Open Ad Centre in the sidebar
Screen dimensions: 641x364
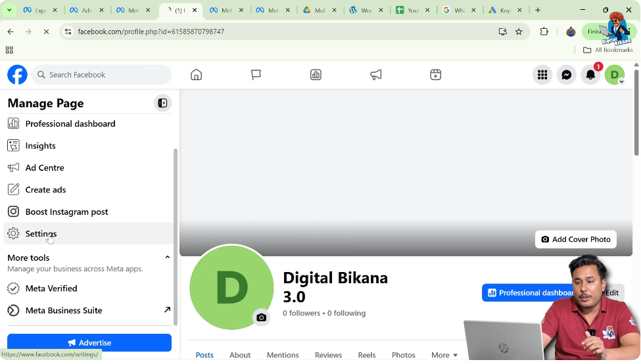(x=89, y=168)
